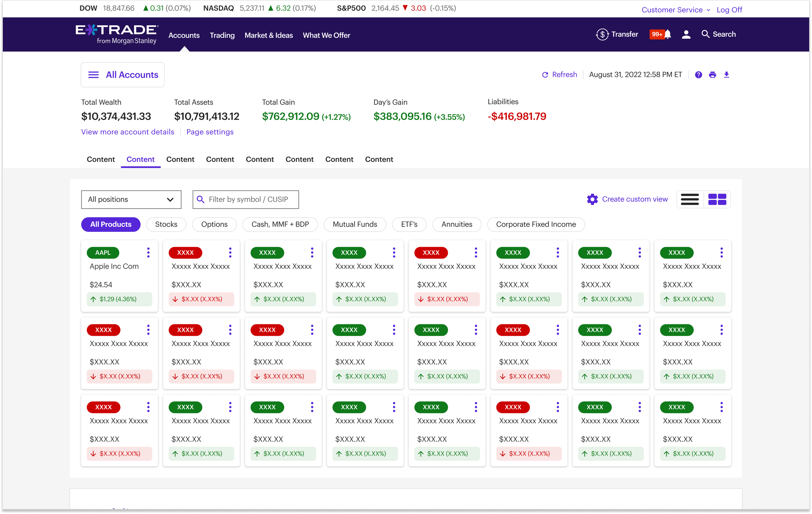The width and height of the screenshot is (812, 514).
Task: Open the AAPL card three-dot menu
Action: [x=148, y=252]
